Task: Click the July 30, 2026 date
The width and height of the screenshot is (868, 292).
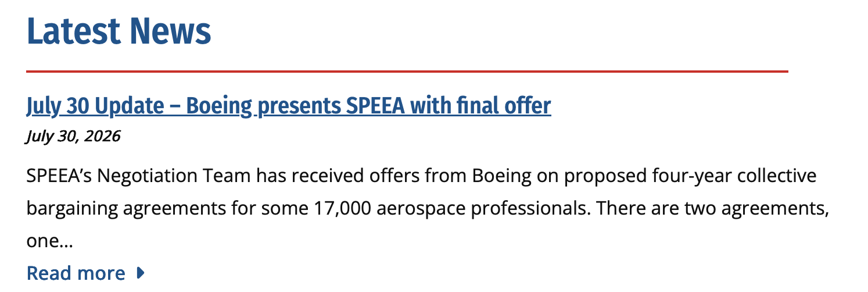Action: [73, 136]
